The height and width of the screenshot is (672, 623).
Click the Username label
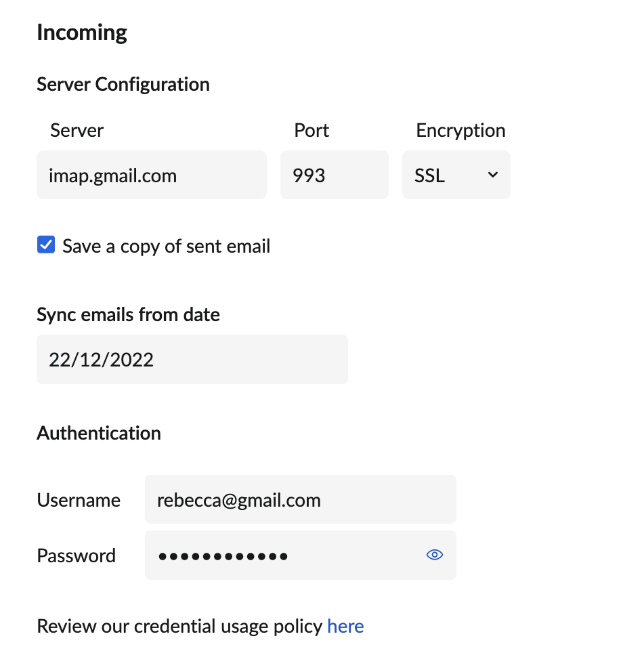79,500
